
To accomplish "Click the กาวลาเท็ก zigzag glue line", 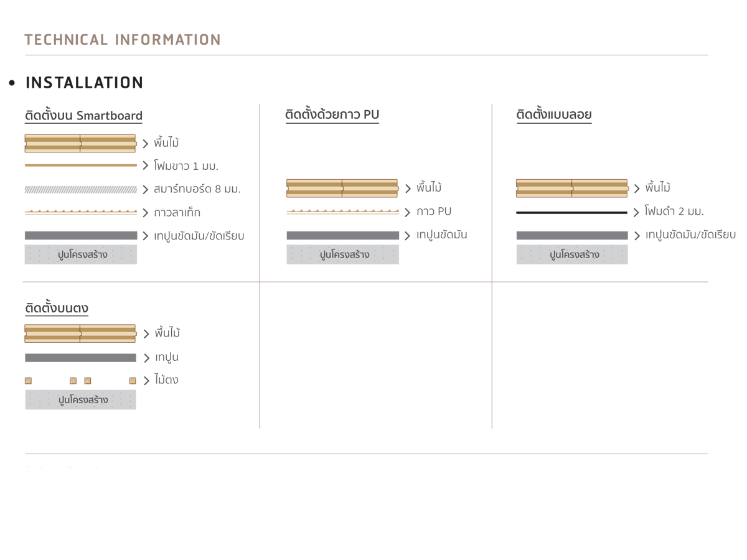I will click(81, 212).
